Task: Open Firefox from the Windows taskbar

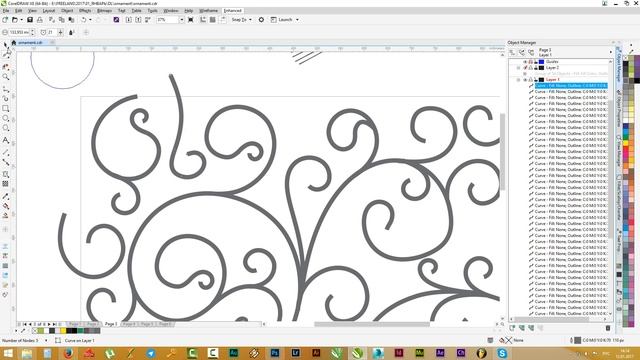Action: click(68, 353)
